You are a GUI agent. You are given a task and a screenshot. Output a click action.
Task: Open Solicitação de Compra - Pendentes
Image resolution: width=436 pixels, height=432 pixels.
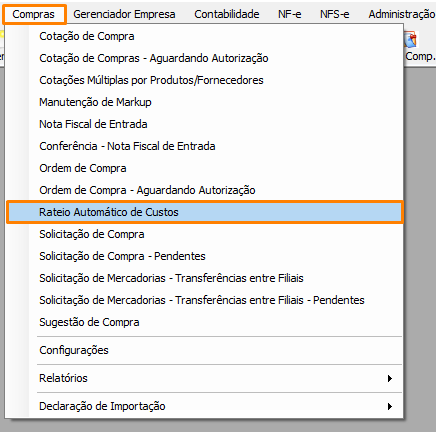(205, 256)
